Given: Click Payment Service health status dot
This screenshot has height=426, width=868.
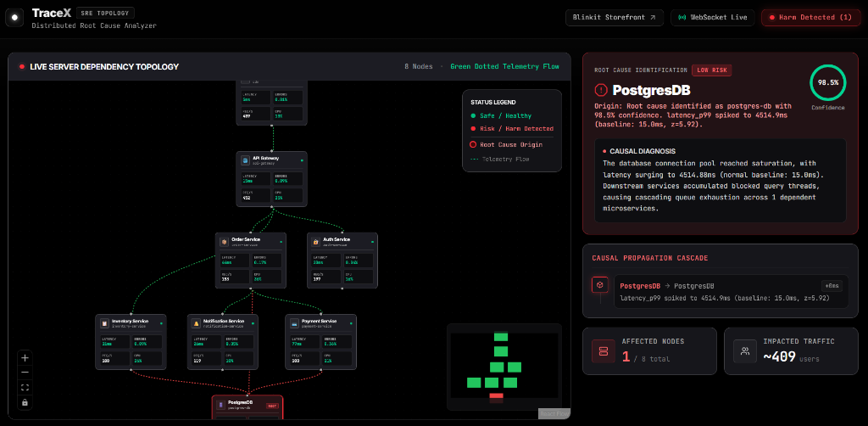Looking at the screenshot, I should pos(352,323).
